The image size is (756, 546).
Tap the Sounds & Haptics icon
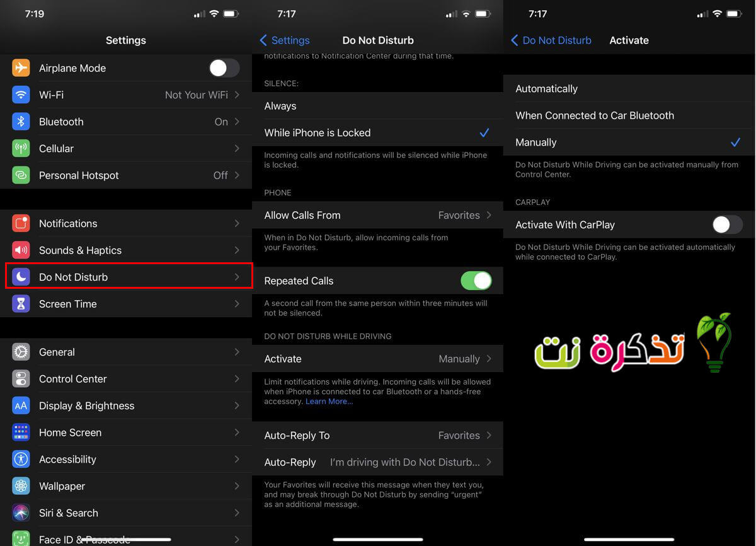point(21,250)
